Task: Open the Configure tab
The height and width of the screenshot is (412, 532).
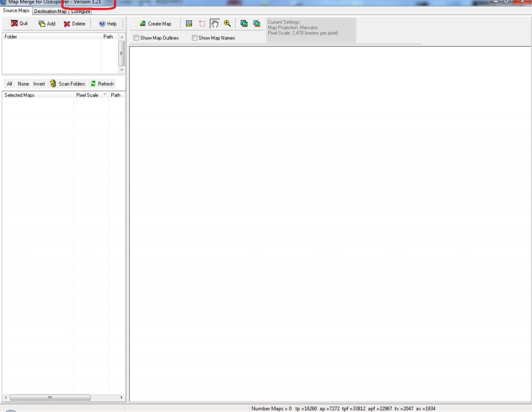Action: click(x=81, y=12)
